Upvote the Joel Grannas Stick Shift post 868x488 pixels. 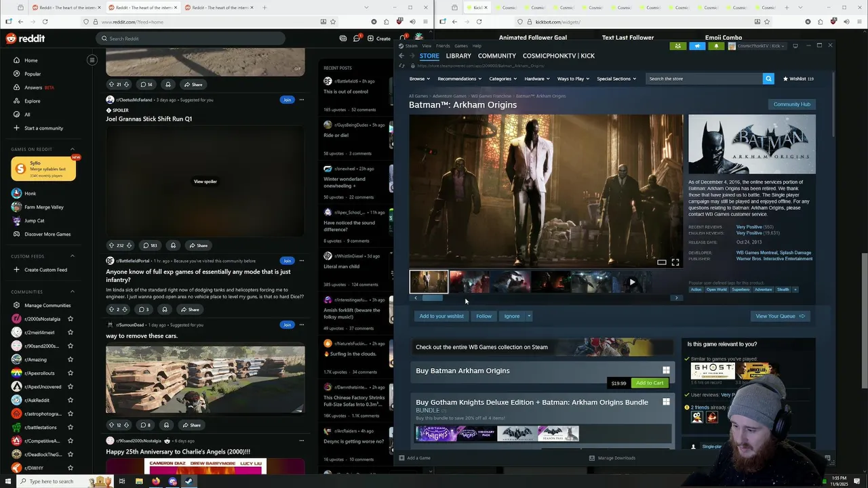tap(111, 245)
